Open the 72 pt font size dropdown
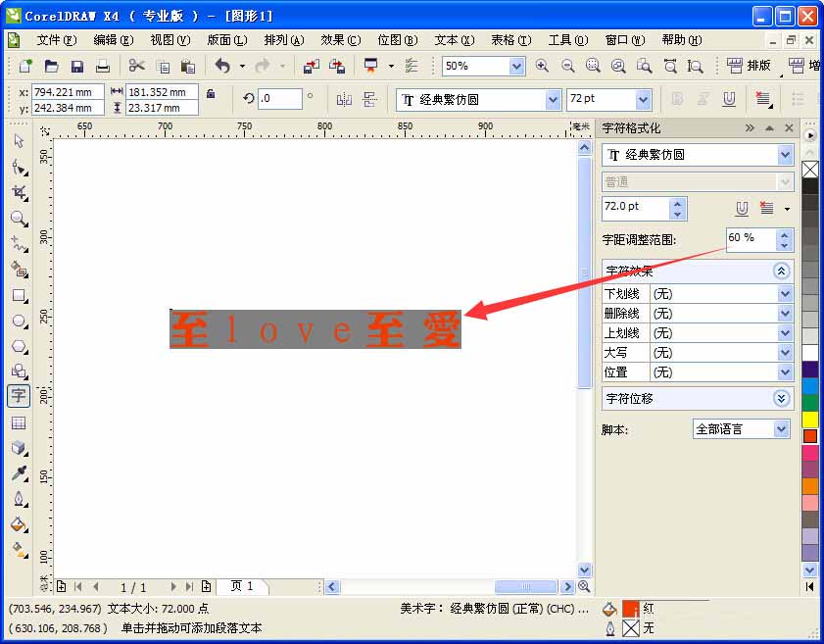Viewport: 824px width, 644px height. (x=643, y=99)
